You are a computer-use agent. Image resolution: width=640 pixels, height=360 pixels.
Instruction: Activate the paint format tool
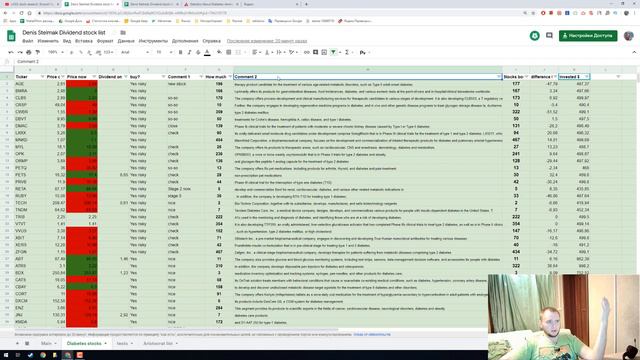point(38,52)
